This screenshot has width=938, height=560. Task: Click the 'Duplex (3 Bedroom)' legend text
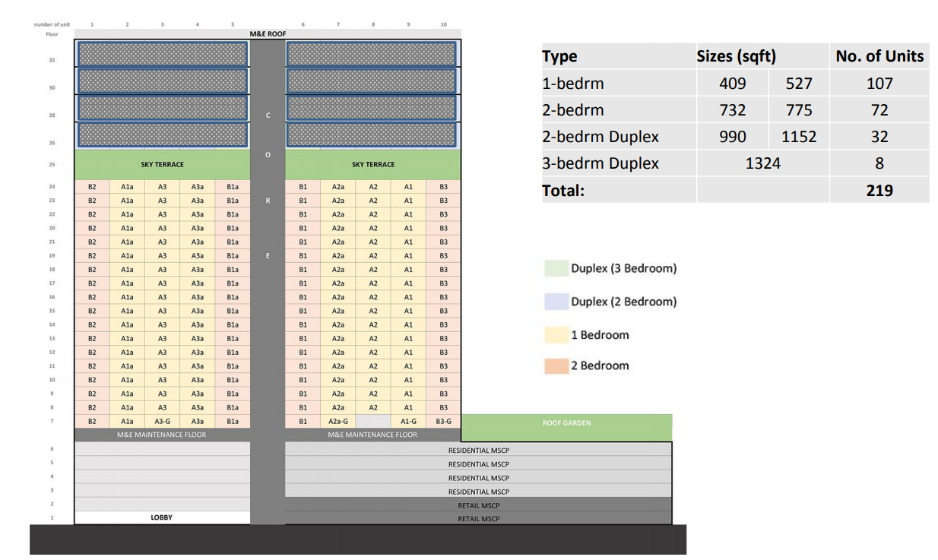point(623,268)
